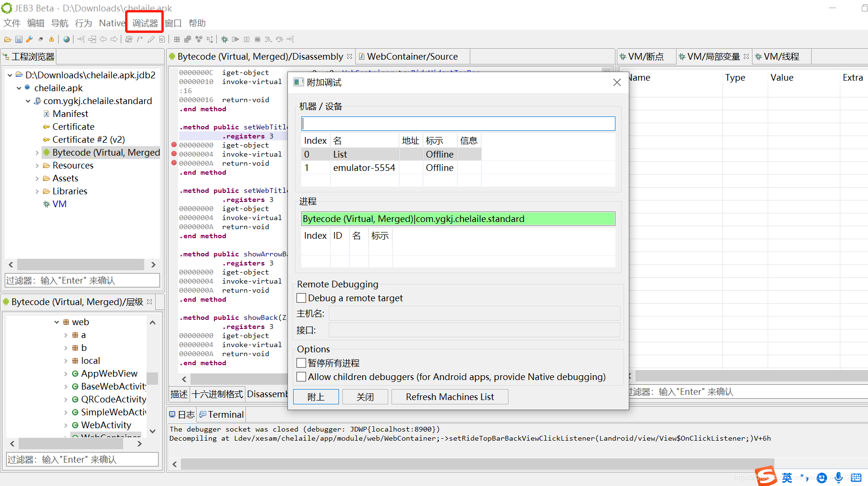Viewport: 868px width, 486px height.
Task: Click the navigate back left-arrow icon
Action: (x=103, y=39)
